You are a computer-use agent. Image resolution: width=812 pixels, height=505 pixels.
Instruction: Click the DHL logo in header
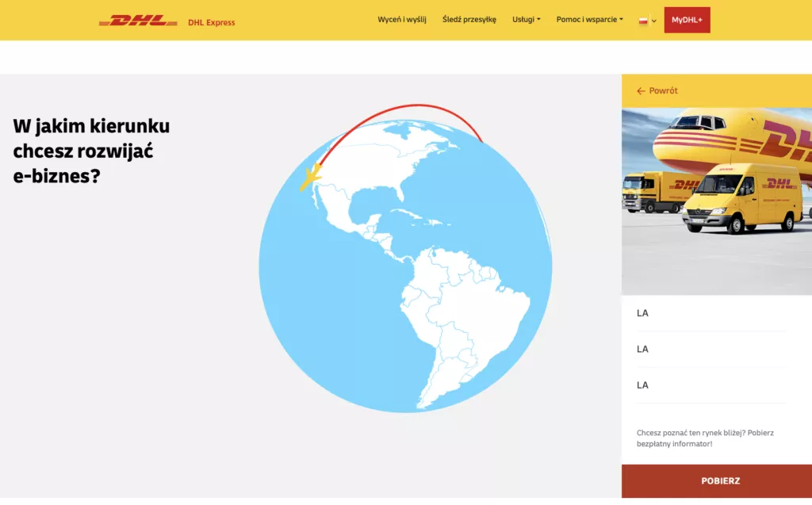coord(138,21)
